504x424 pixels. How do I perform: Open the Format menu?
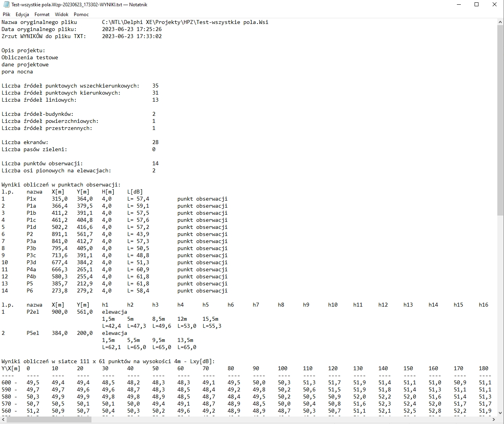tap(42, 15)
